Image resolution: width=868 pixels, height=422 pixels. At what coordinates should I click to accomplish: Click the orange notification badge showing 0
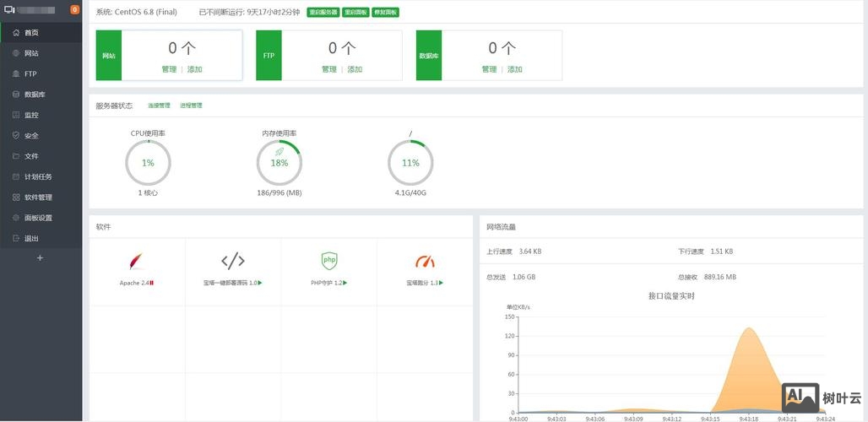(x=74, y=10)
